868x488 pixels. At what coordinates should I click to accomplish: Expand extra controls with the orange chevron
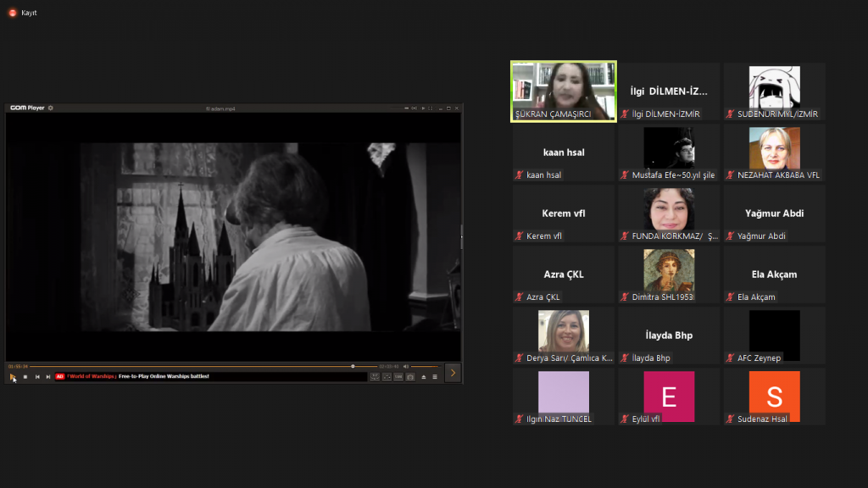pos(453,373)
